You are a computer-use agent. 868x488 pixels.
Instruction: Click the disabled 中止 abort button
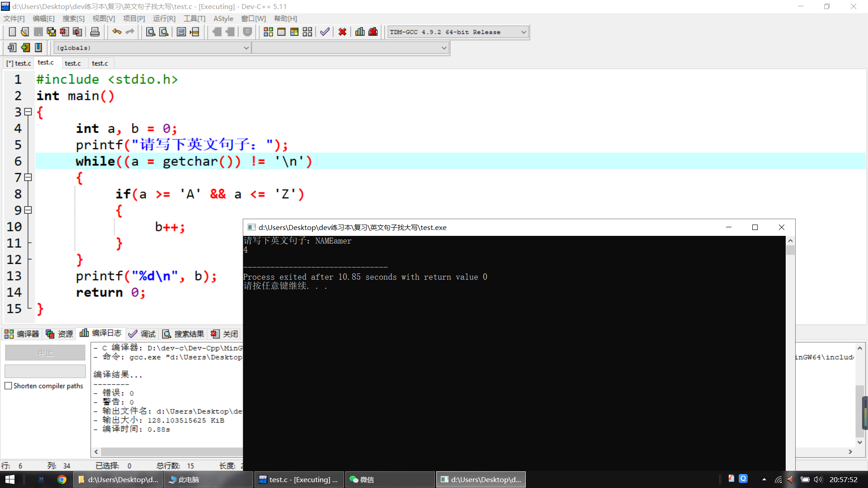45,353
